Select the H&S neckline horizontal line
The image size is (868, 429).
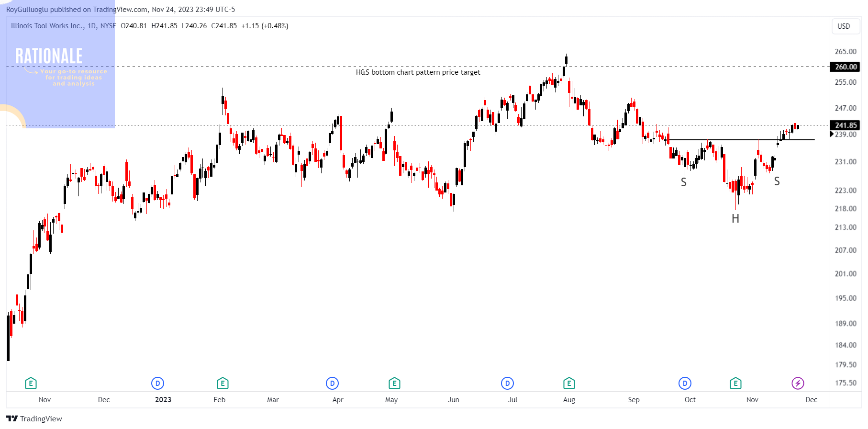(x=741, y=140)
